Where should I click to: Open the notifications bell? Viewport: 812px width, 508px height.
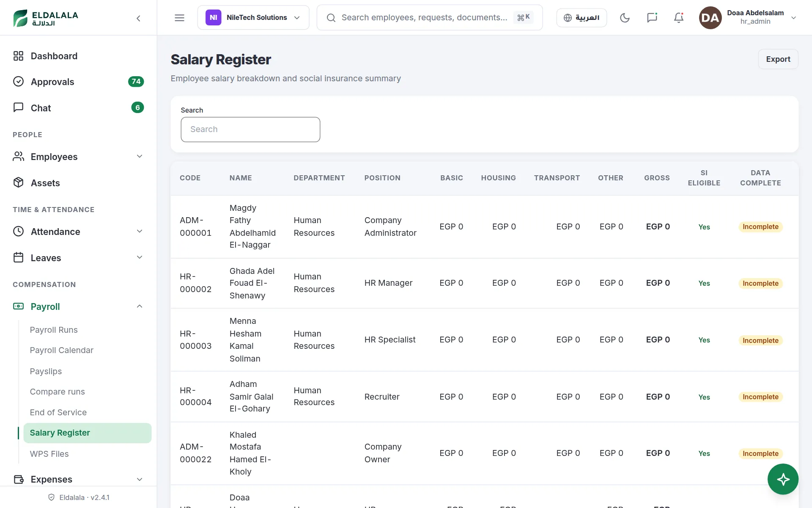pos(678,18)
